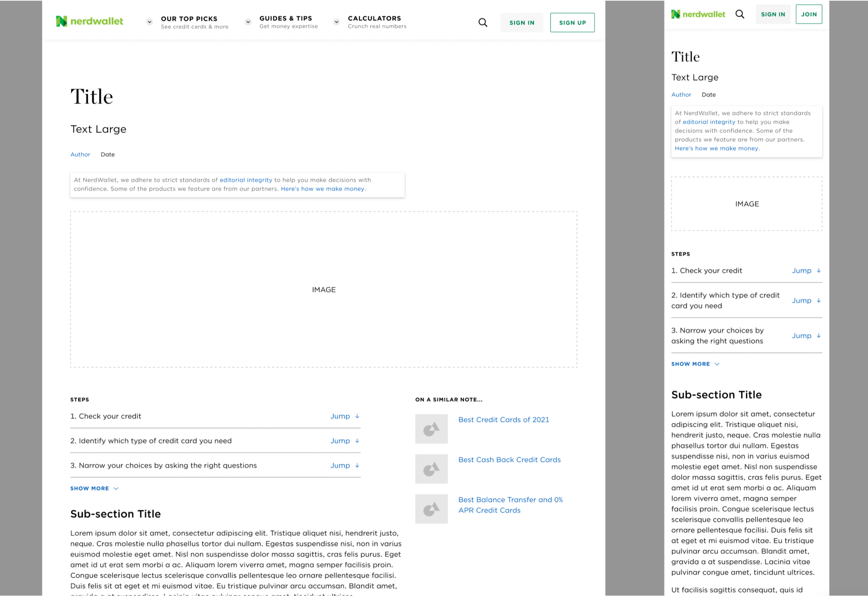The height and width of the screenshot is (597, 868).
Task: Click Jump arrow beside desktop step 1
Action: (357, 416)
